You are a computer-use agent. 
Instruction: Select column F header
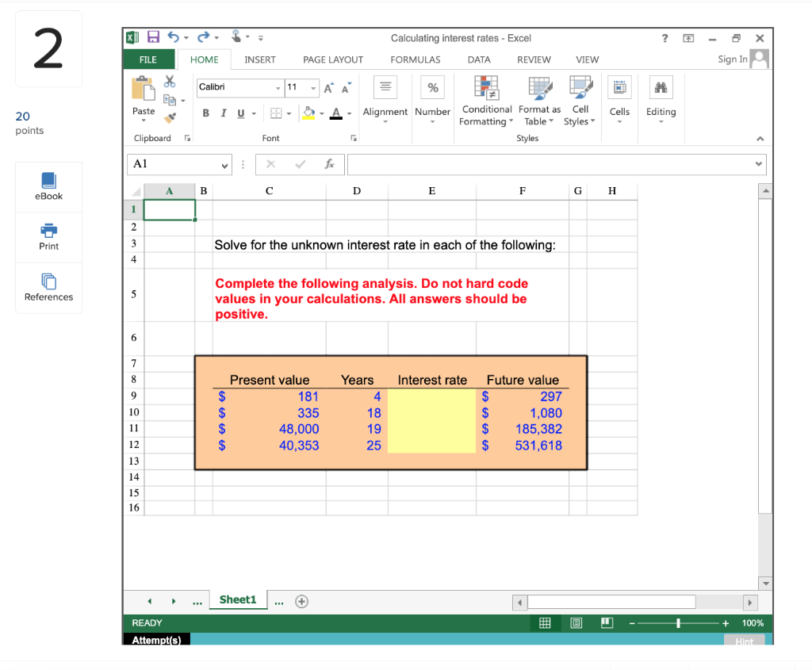522,190
